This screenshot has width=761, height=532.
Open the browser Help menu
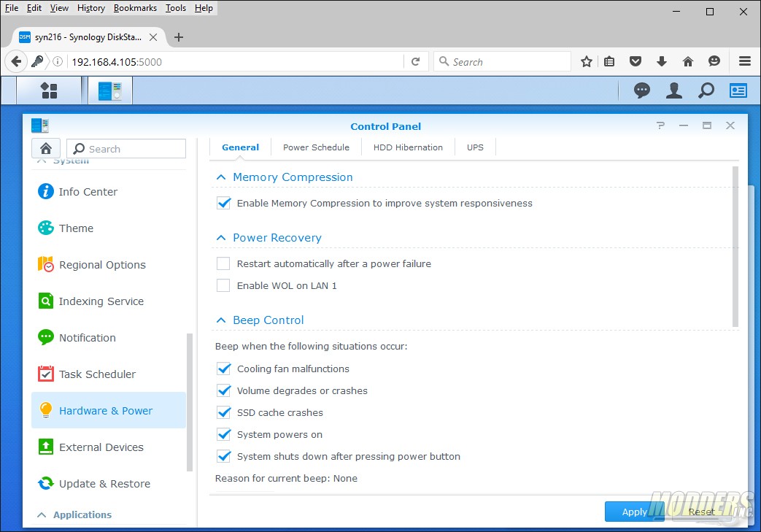pyautogui.click(x=204, y=8)
